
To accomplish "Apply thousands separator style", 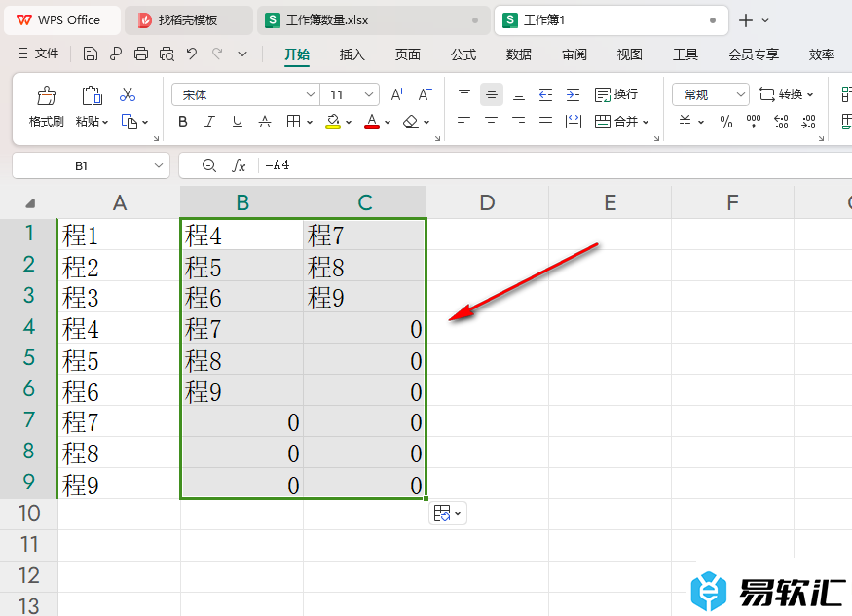I will tap(754, 122).
